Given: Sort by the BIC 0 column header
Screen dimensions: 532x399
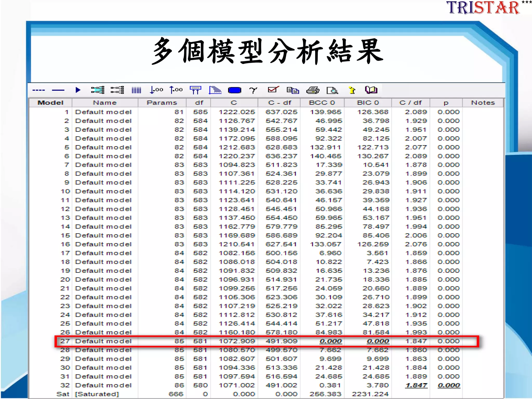Looking at the screenshot, I should 368,103.
